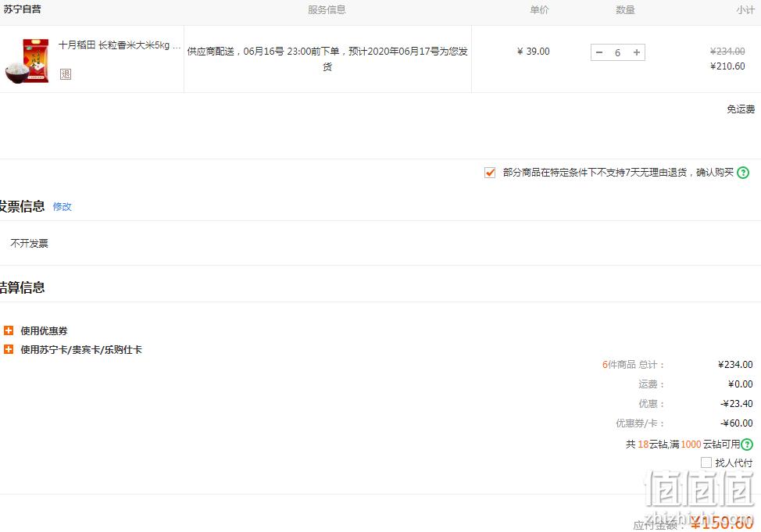Click the 免运费 free shipping text

[x=741, y=109]
